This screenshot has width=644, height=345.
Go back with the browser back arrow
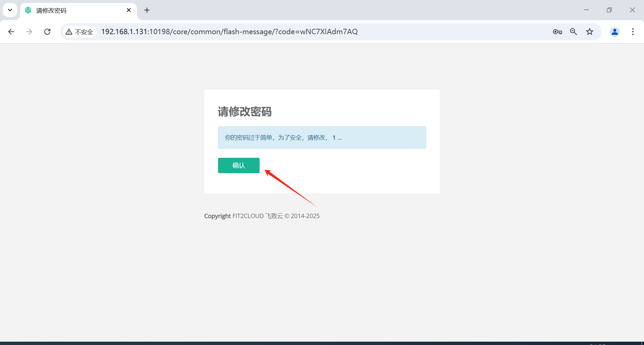click(x=11, y=31)
